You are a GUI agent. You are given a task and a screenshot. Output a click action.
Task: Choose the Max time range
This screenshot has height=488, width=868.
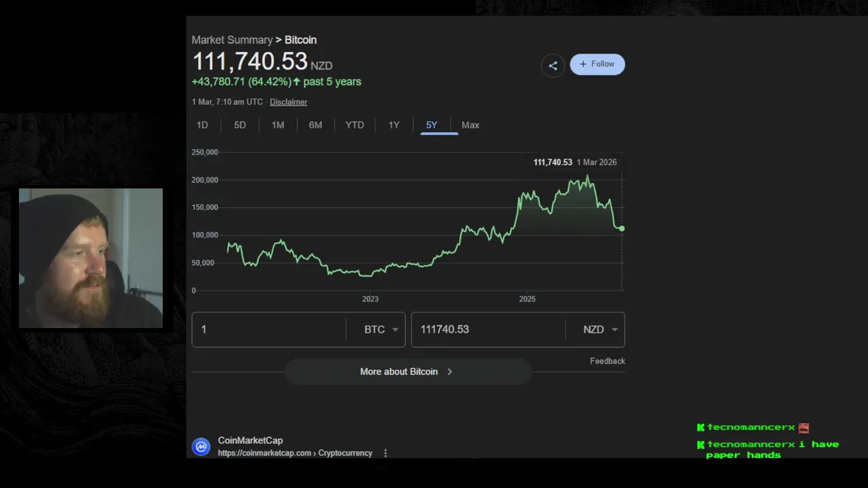coord(471,125)
